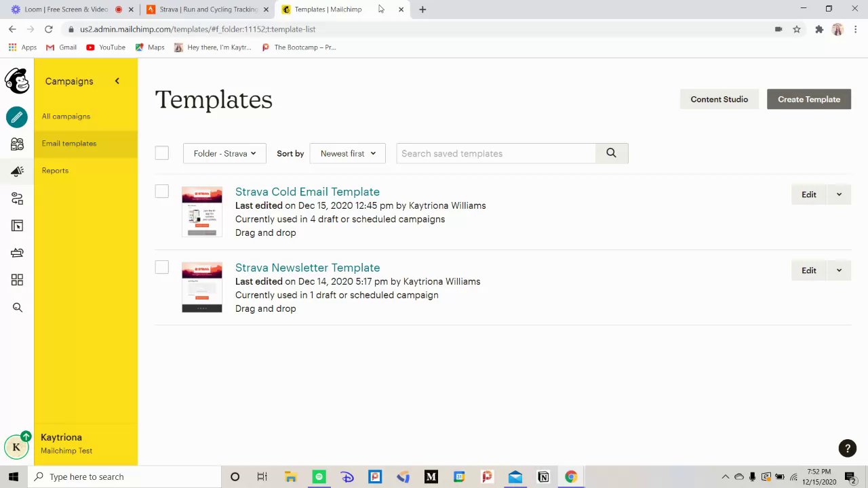868x488 pixels.
Task: Select the Campaigns megaphone icon
Action: point(17,171)
